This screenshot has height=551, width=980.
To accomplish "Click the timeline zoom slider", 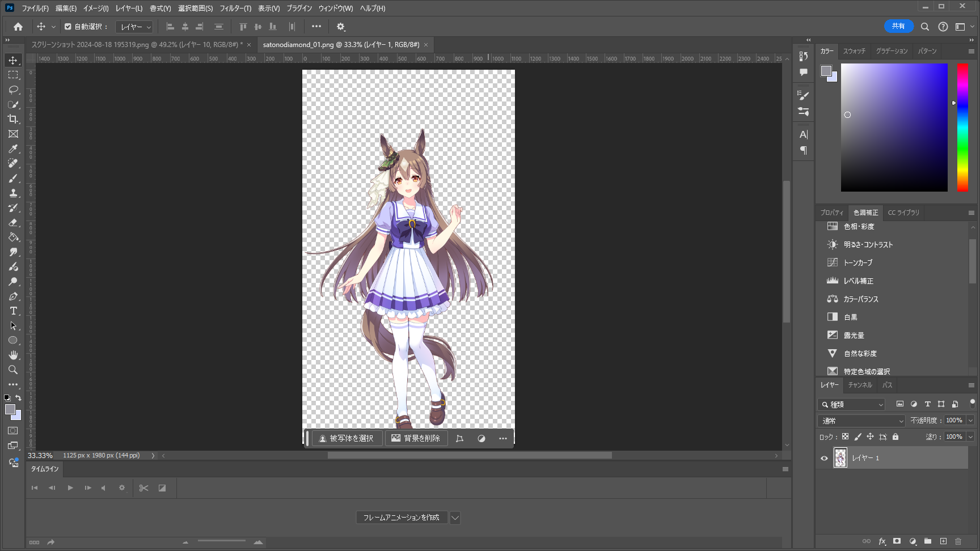I will pyautogui.click(x=222, y=542).
